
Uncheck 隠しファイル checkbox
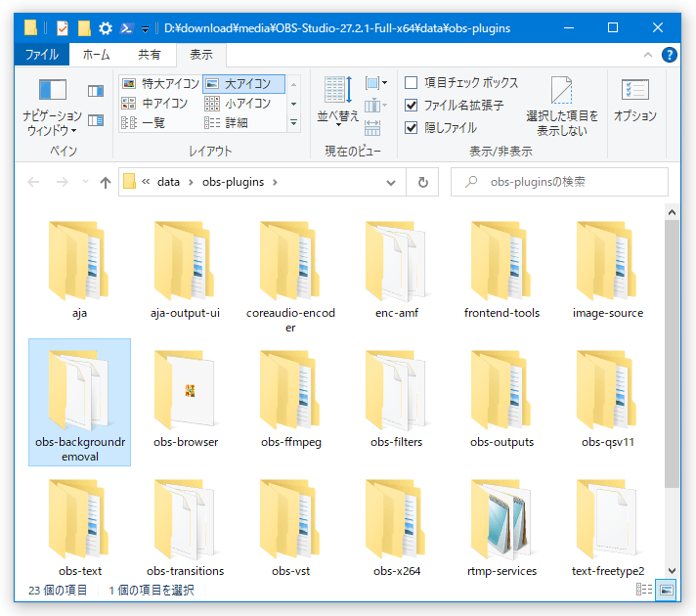pos(411,128)
